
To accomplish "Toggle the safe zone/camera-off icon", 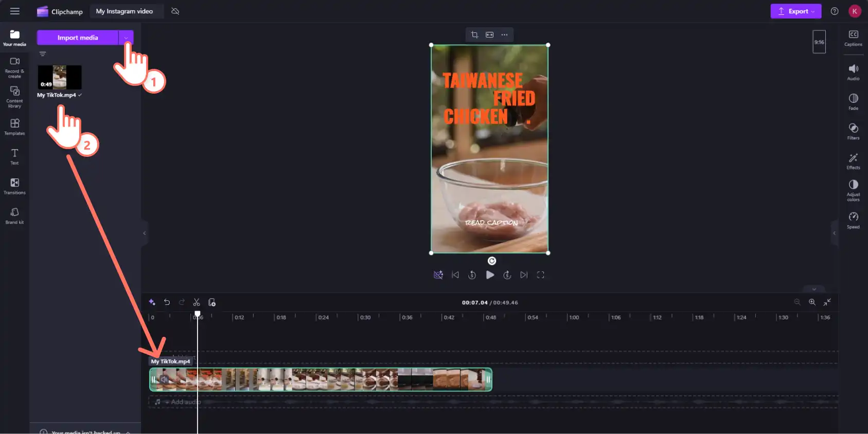I will (x=438, y=275).
